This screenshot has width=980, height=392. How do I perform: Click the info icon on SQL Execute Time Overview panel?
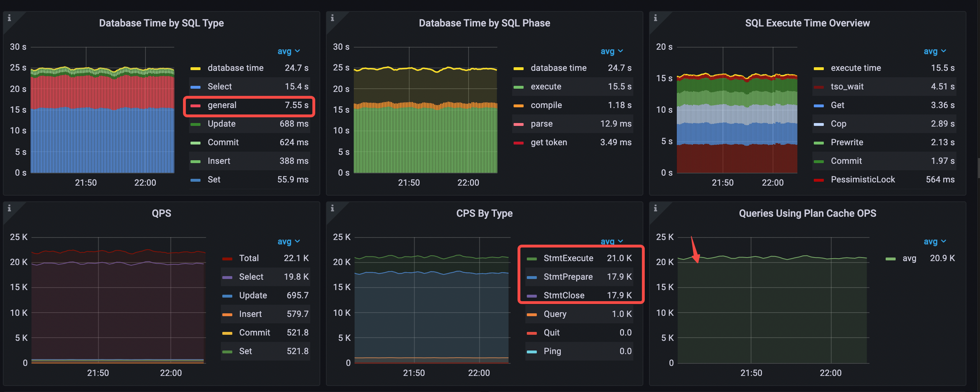tap(655, 17)
